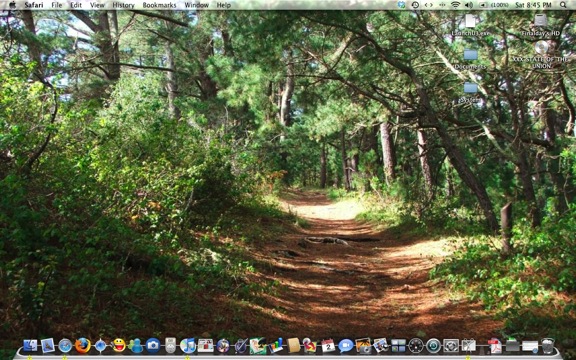576x360 pixels.
Task: Click the blue round camera Dock icon
Action: 153,346
